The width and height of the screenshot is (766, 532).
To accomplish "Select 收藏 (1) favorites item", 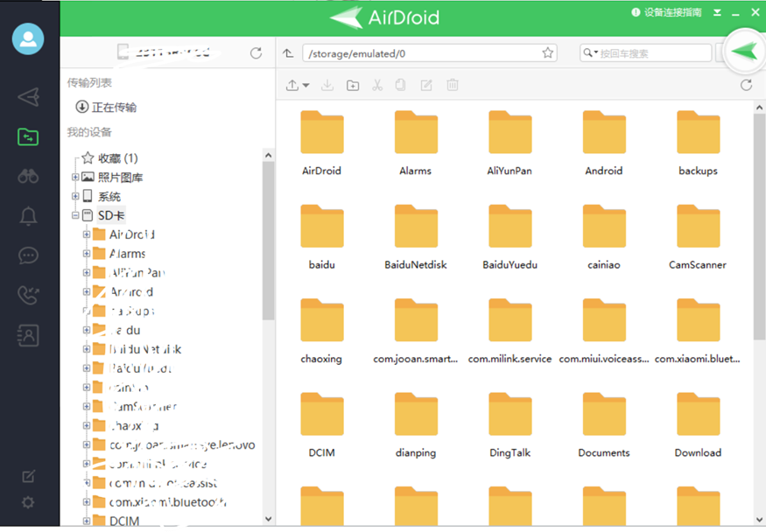I will (x=110, y=158).
